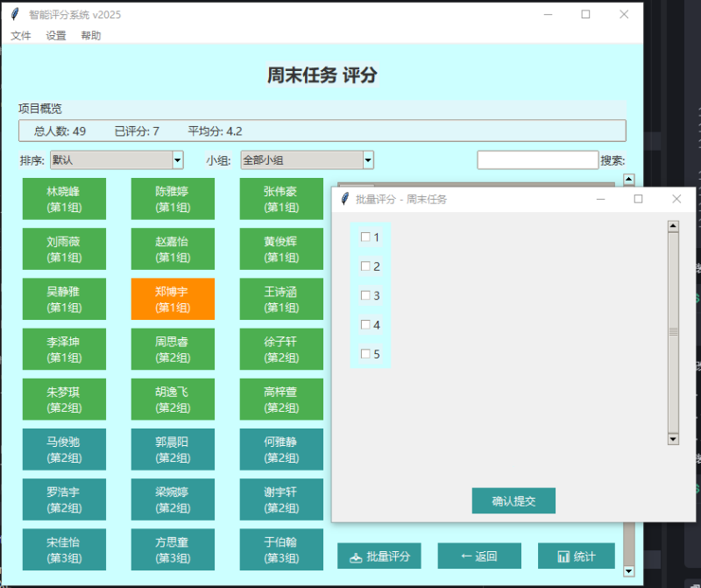Select student 马俊驰 card
Image resolution: width=701 pixels, height=588 pixels.
click(x=64, y=450)
